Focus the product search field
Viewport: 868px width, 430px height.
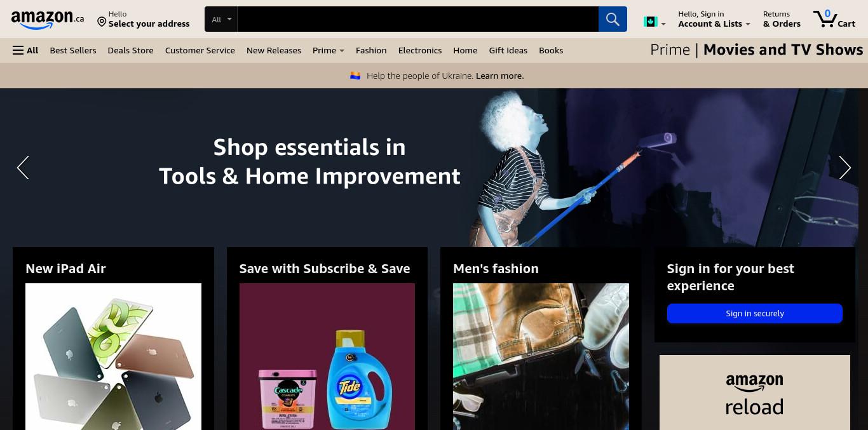pyautogui.click(x=418, y=19)
